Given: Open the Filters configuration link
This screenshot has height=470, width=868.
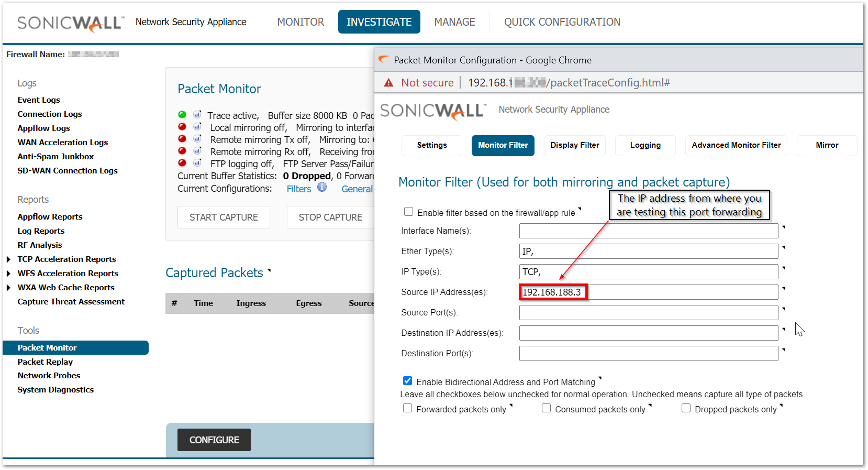Looking at the screenshot, I should click(x=299, y=189).
